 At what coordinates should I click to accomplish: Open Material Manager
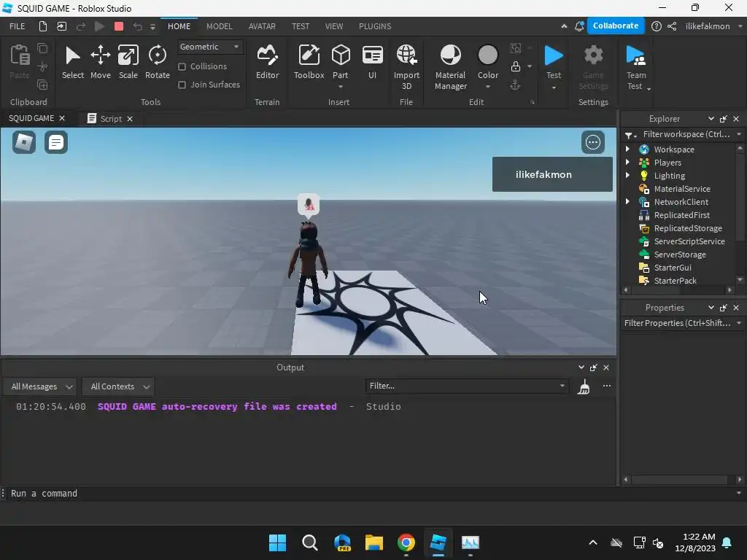pos(450,66)
